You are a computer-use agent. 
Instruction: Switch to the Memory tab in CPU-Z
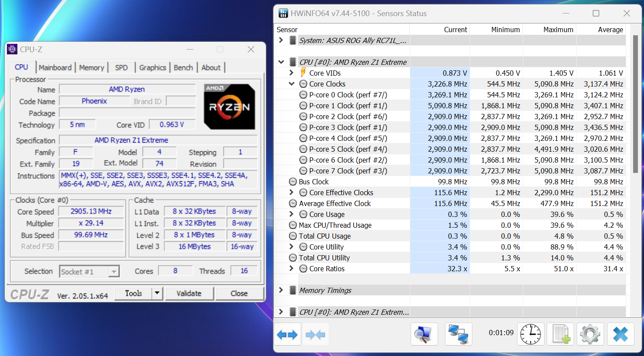point(91,67)
